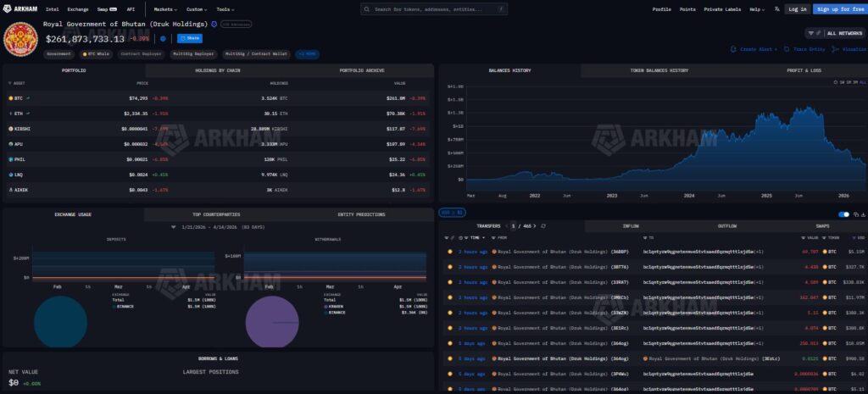
Task: Open the Markets dropdown menu
Action: (165, 8)
